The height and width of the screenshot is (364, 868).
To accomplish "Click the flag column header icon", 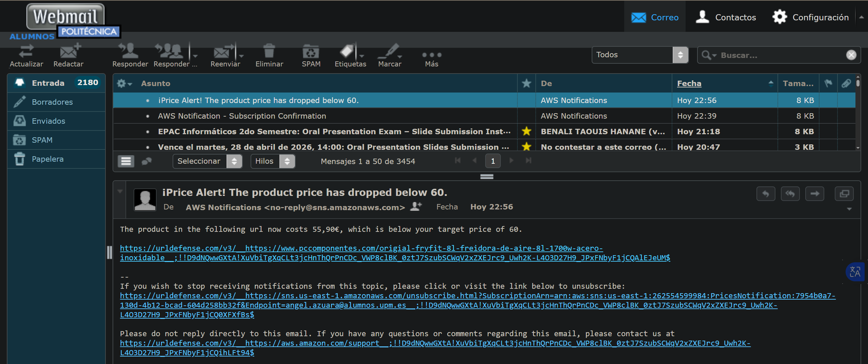I will pos(828,83).
